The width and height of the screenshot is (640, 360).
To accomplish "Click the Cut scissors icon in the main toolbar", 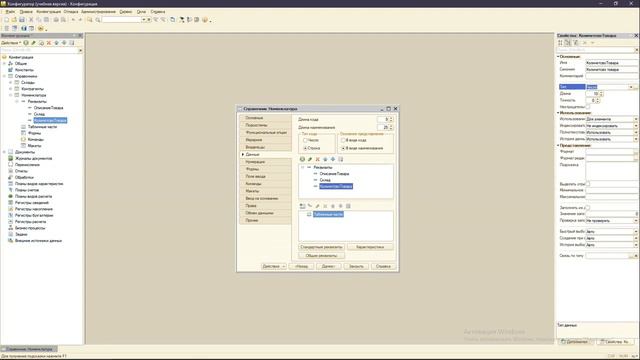I will click(31, 20).
